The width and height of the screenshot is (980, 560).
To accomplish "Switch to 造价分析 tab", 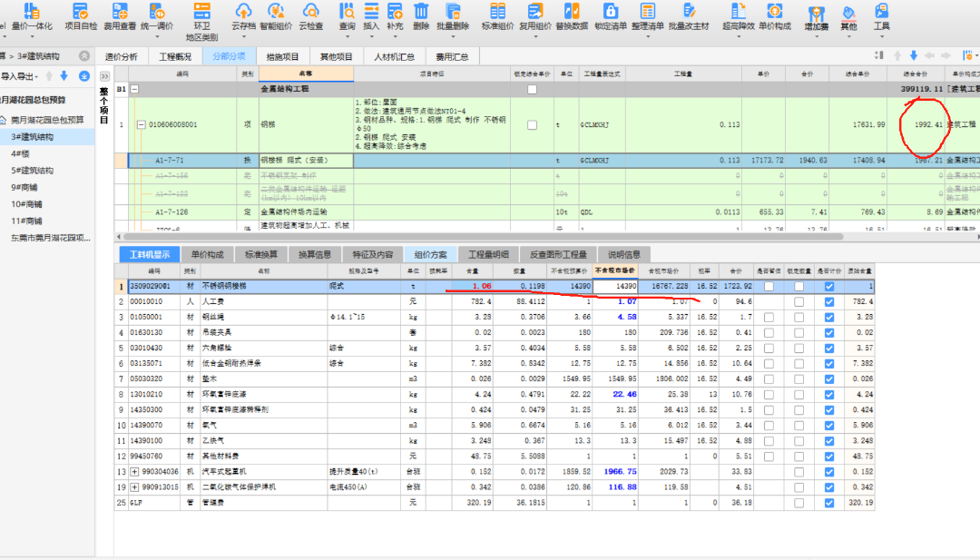I will (122, 56).
